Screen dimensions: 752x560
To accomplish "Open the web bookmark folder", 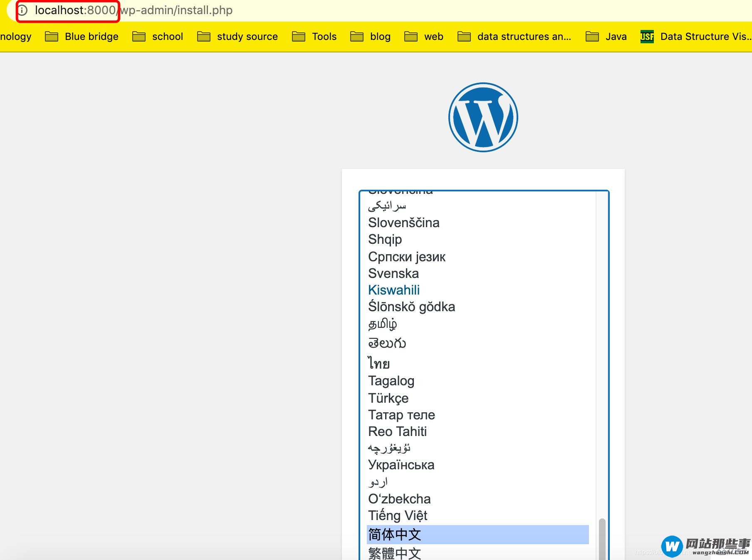I will tap(424, 37).
